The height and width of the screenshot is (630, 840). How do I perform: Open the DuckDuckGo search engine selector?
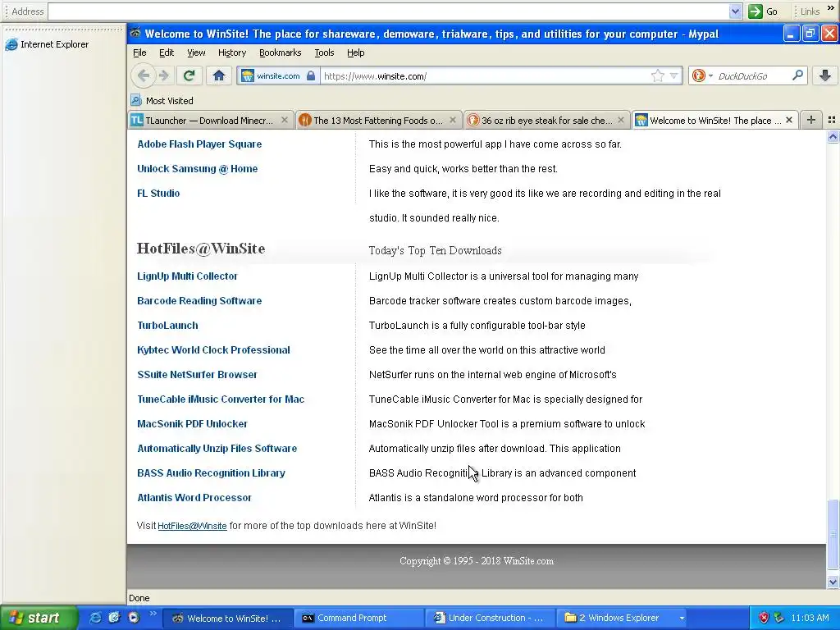point(702,75)
